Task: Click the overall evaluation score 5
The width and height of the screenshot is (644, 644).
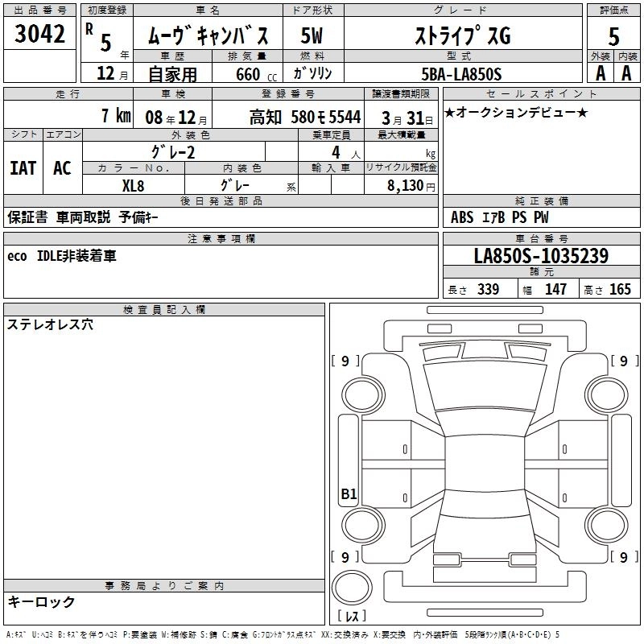Action: point(613,35)
